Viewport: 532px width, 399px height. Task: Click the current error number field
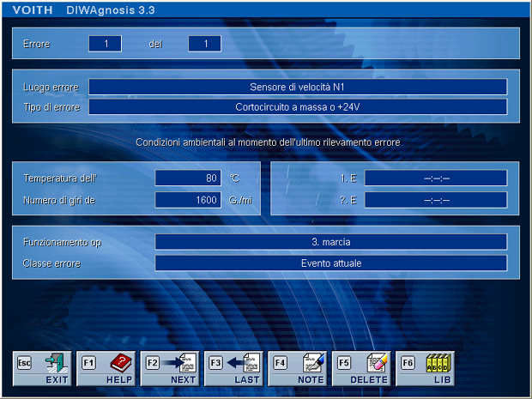106,44
